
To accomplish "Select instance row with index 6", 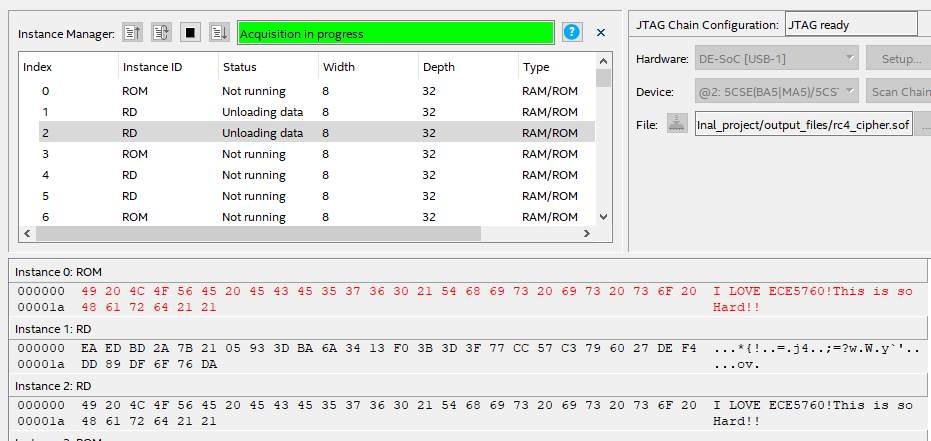I will (x=316, y=217).
